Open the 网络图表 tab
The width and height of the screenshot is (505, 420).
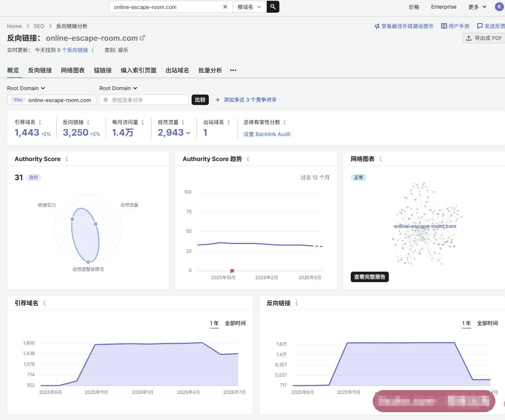[x=73, y=70]
